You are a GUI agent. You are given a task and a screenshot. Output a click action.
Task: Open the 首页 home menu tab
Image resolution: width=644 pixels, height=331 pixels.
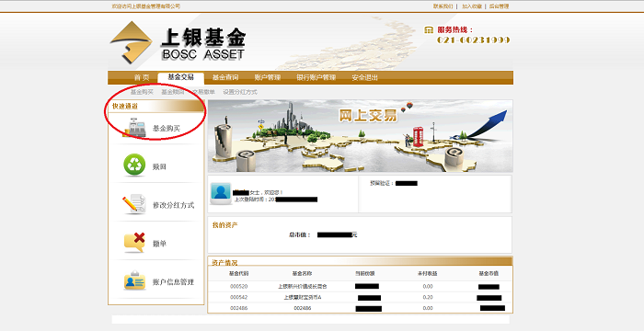(x=142, y=77)
